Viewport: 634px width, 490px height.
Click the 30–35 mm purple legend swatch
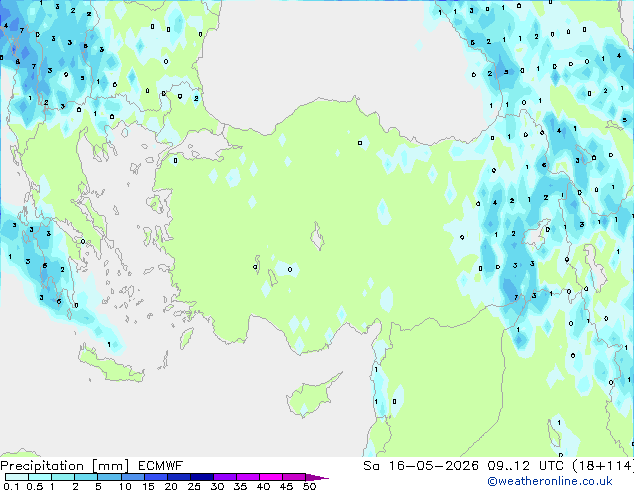coord(224,477)
